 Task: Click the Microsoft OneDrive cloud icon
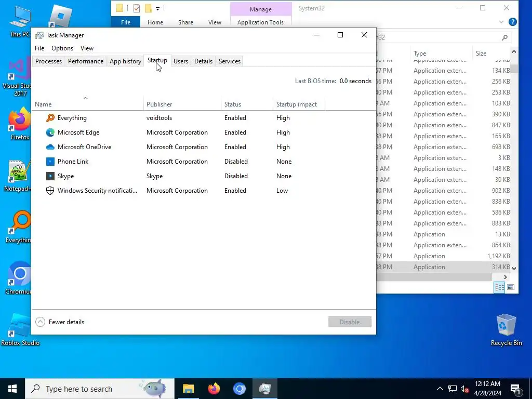(50, 147)
